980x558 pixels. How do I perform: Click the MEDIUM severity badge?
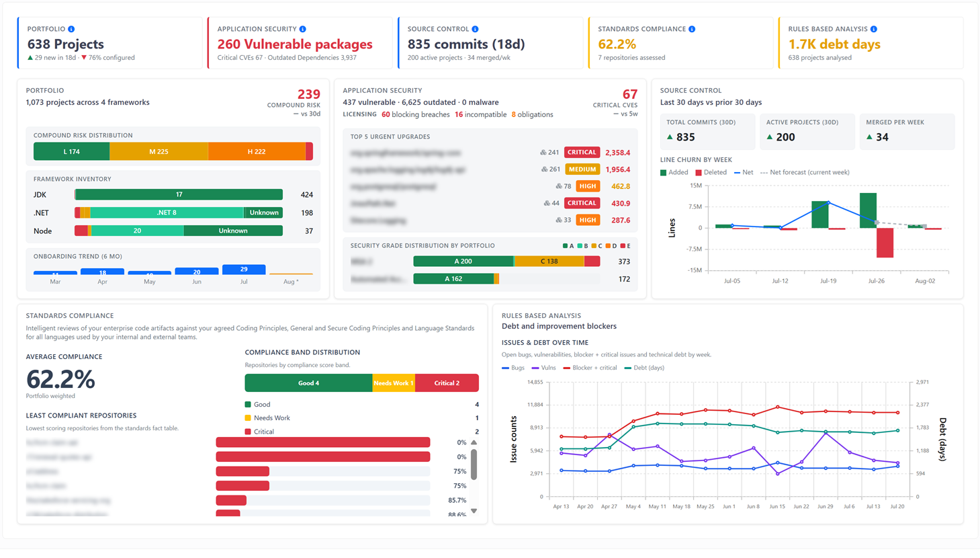pyautogui.click(x=582, y=169)
